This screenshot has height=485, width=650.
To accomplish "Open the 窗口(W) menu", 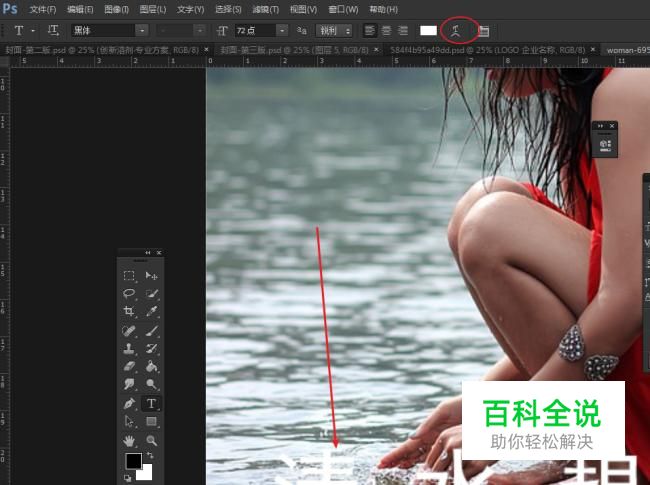I will (343, 9).
